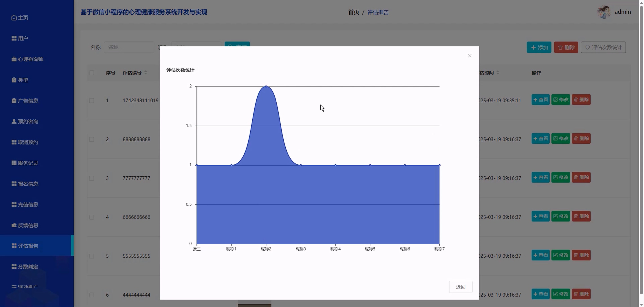Close the statistics dialog with X icon
The width and height of the screenshot is (644, 307).
point(470,56)
